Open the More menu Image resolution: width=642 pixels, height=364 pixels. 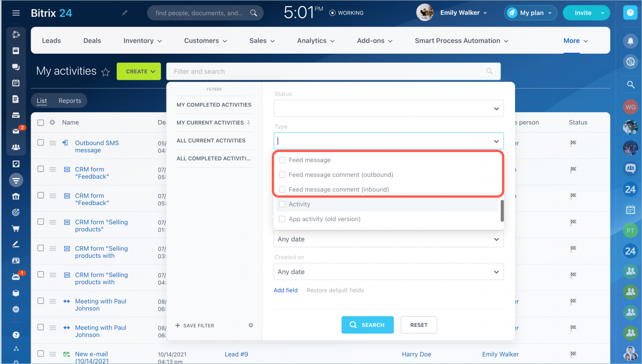576,41
